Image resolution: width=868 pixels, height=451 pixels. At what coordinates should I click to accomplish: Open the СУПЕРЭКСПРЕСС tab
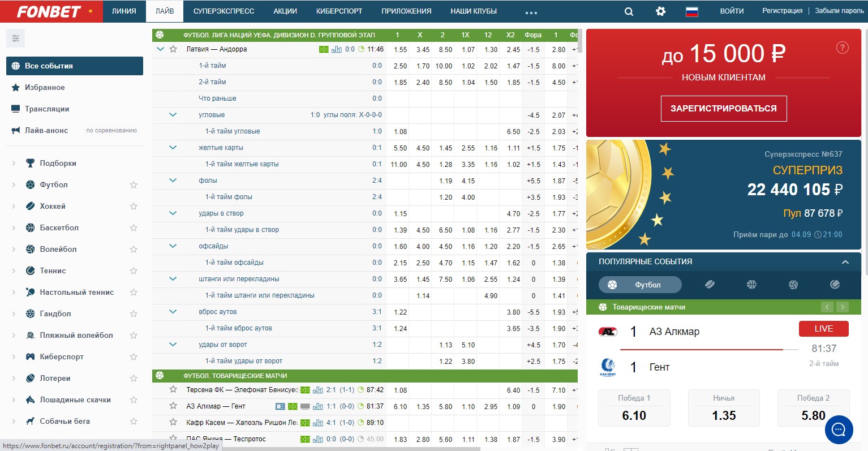[x=224, y=11]
